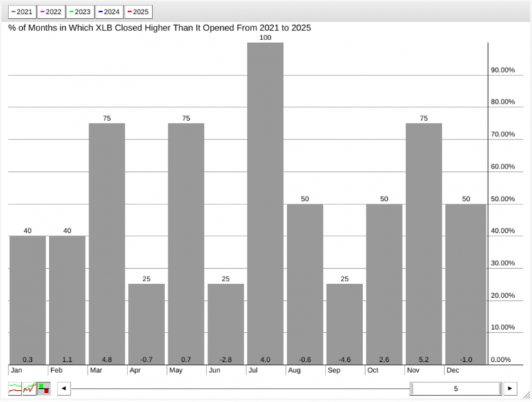Click the 4.8 average value in Mar bar
532x402 pixels.
coord(107,360)
